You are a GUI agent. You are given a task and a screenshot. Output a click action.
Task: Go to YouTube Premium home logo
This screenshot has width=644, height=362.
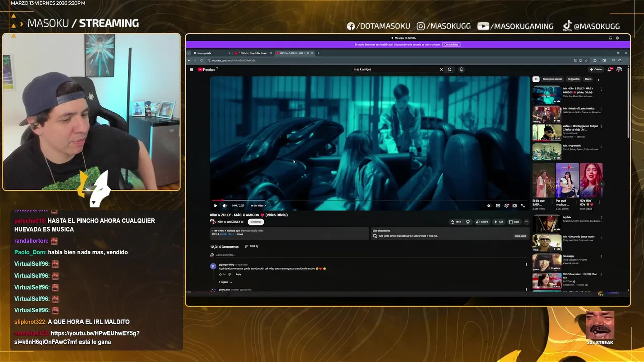tap(206, 69)
